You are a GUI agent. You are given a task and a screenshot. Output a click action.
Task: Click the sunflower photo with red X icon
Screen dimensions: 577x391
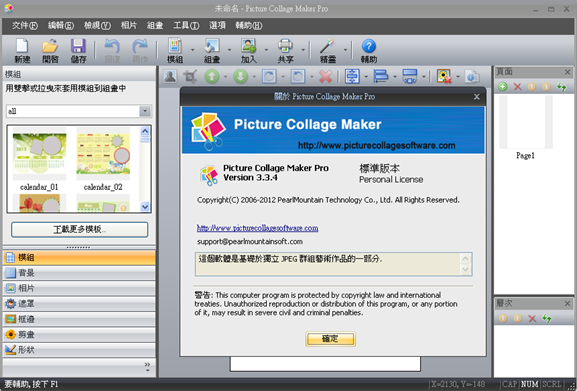(x=444, y=77)
